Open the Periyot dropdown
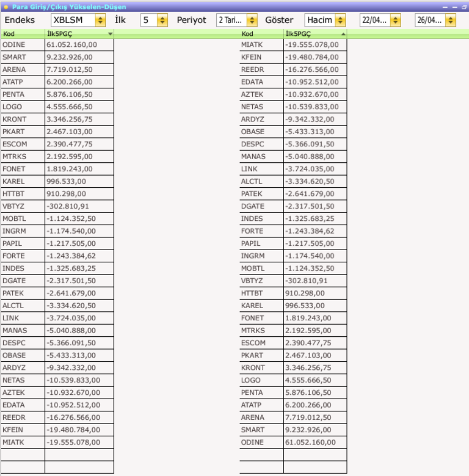The image size is (469, 476). [237, 20]
